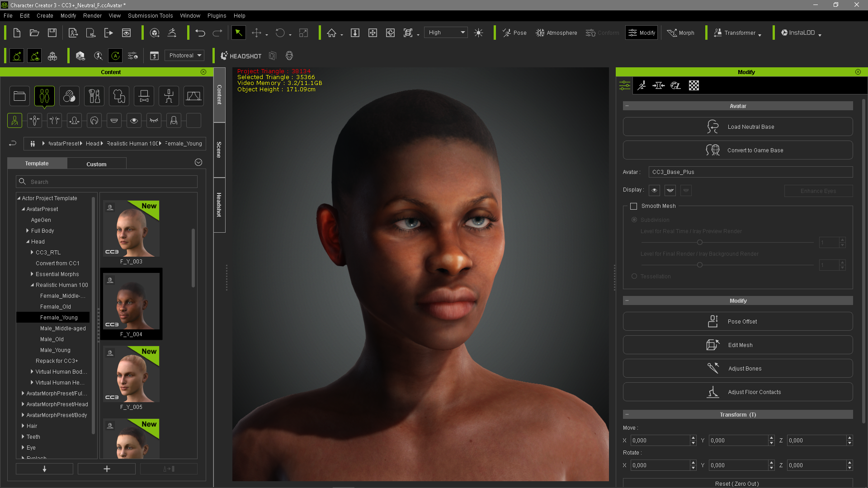Open the content options chevron beside Custom tab
868x488 pixels.
[198, 162]
